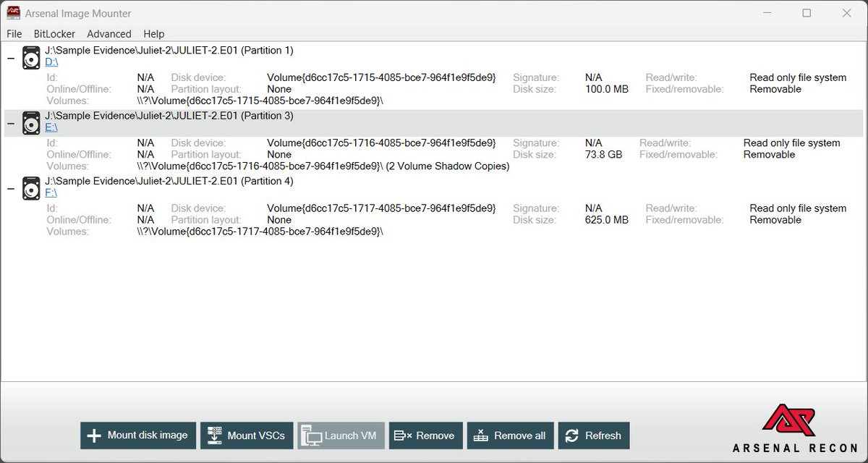Screen dimensions: 868x463
Task: Click the Mount disk image button
Action: pyautogui.click(x=138, y=436)
